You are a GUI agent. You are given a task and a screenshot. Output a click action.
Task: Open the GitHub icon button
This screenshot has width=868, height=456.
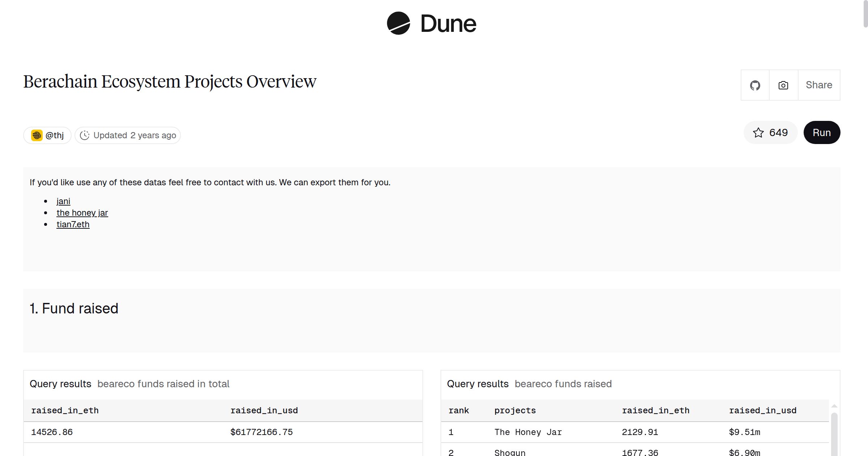coord(755,85)
